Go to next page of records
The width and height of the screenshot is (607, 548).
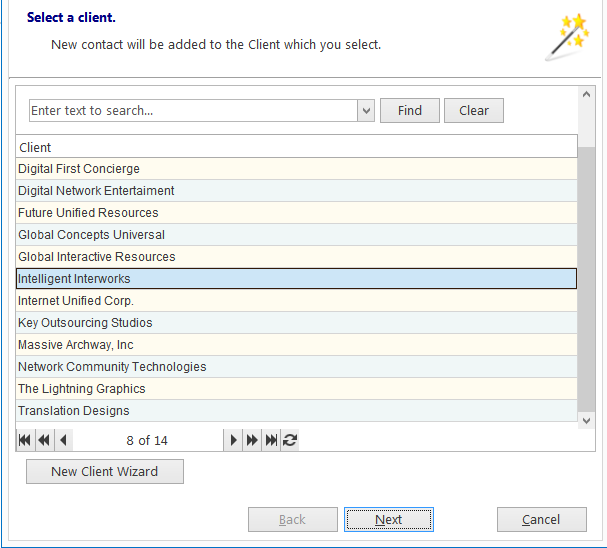[x=252, y=440]
